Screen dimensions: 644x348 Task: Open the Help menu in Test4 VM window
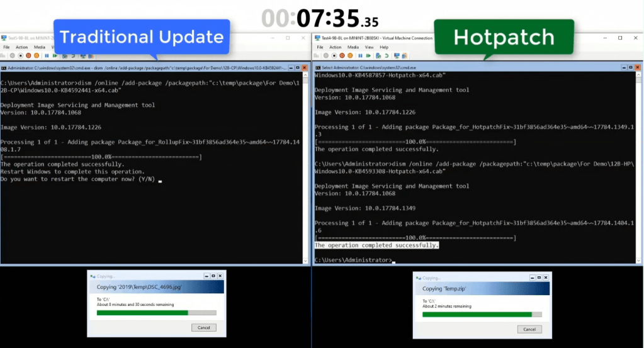pos(383,47)
